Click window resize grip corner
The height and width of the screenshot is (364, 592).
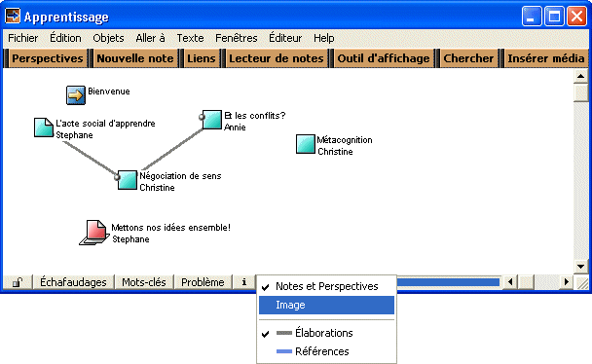tap(582, 283)
